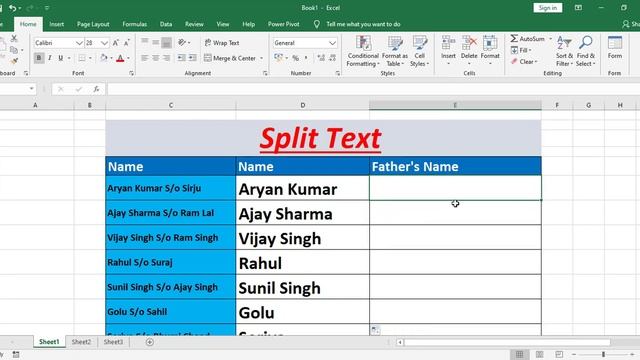Toggle Italic formatting
Screen dimensions: 640x360
coord(50,58)
